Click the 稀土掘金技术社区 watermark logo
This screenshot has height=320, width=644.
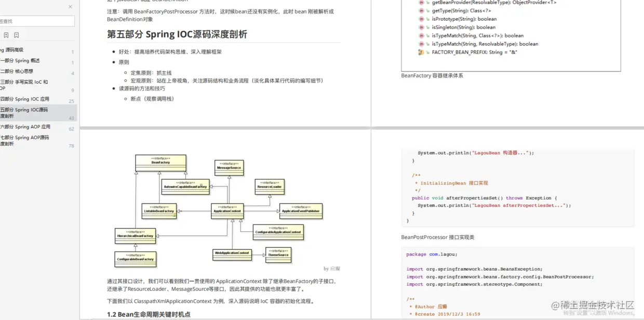pyautogui.click(x=593, y=305)
